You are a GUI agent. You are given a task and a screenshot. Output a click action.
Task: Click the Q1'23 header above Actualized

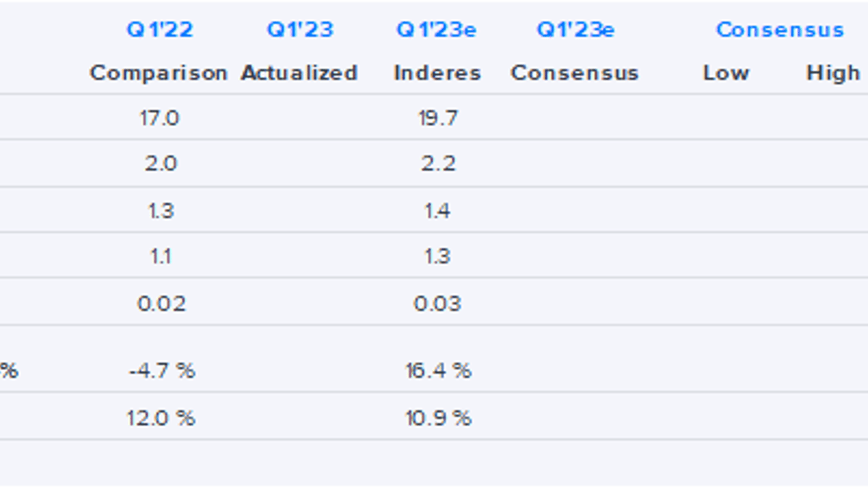coord(300,30)
